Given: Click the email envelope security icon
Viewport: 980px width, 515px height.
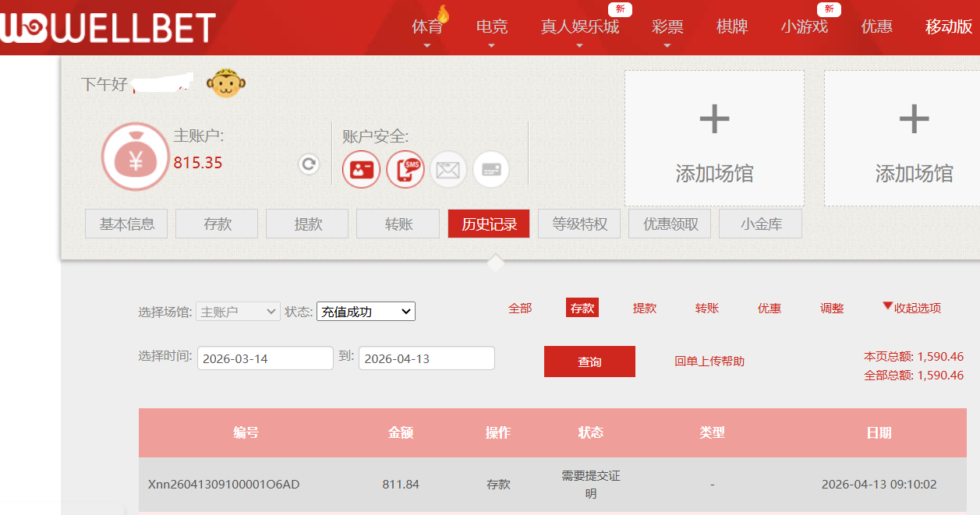Looking at the screenshot, I should point(448,169).
